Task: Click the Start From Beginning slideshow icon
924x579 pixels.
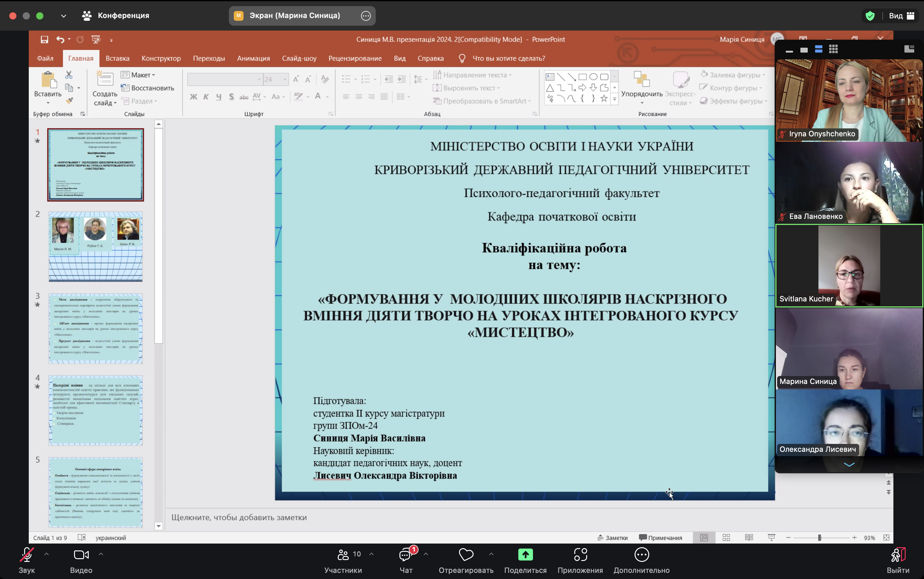Action: click(x=96, y=39)
